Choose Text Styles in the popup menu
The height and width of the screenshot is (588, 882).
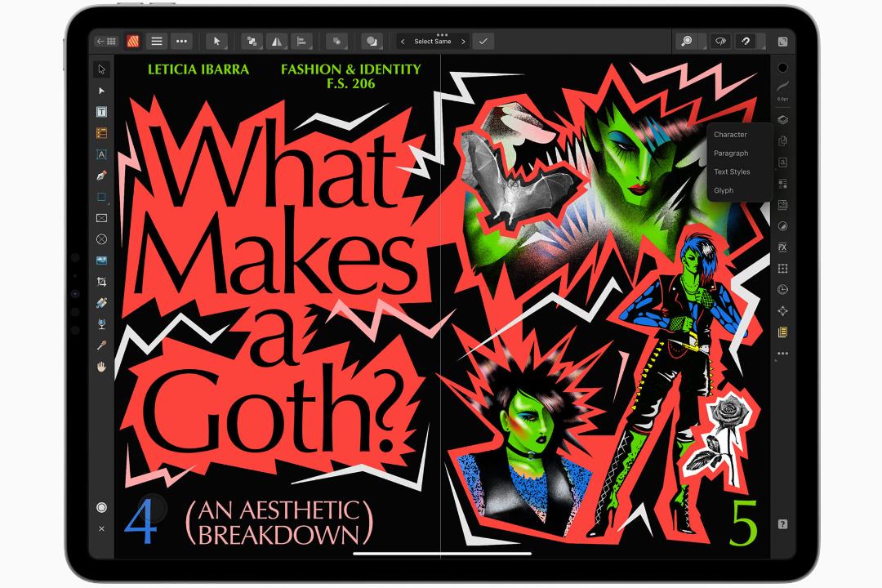[732, 171]
